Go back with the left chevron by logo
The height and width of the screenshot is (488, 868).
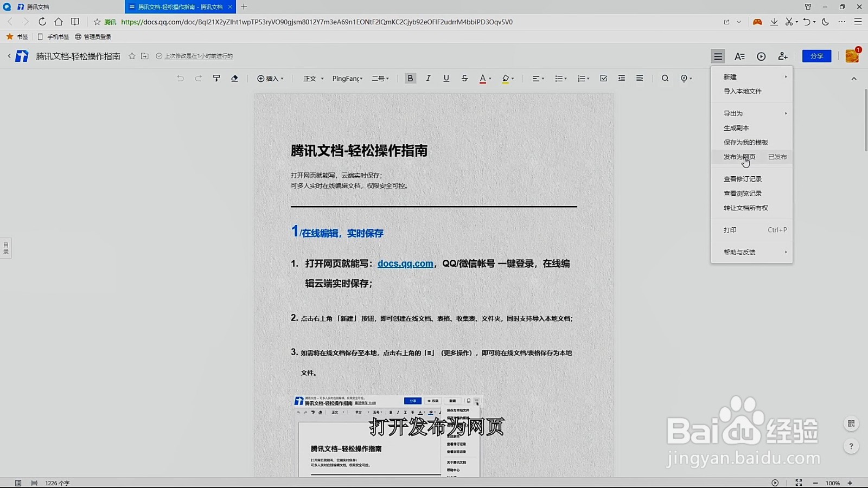[9, 56]
